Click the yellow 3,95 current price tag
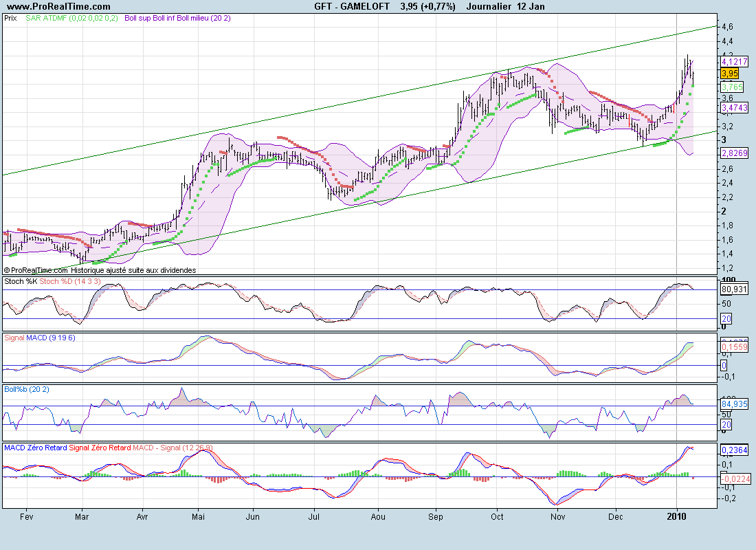The image size is (756, 550). (x=730, y=74)
